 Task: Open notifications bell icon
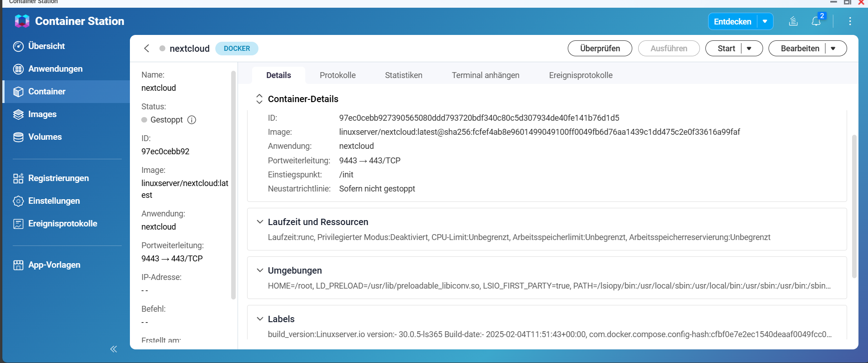pos(816,21)
